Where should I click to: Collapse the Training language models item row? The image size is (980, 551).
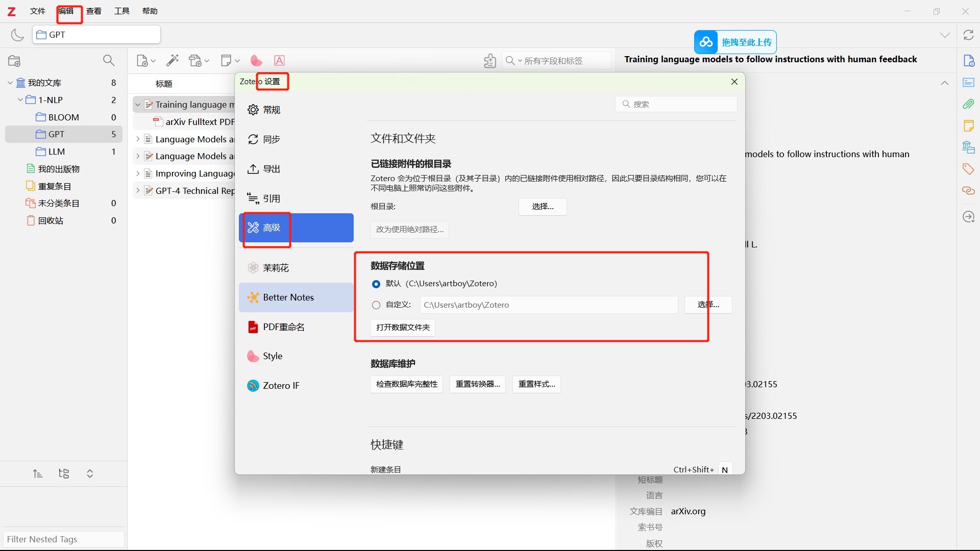click(138, 105)
